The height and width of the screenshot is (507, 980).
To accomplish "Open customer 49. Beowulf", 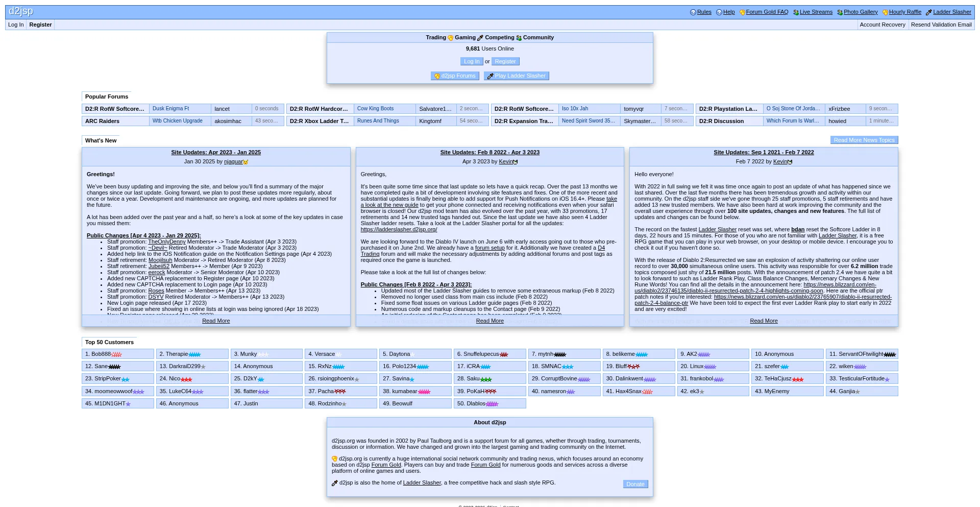I will click(415, 404).
